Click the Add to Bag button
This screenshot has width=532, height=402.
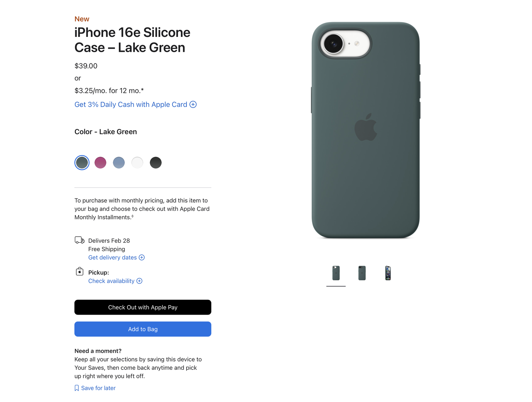[x=143, y=329]
